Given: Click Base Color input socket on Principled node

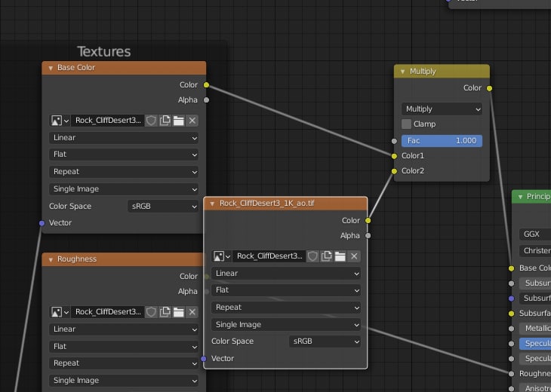Looking at the screenshot, I should coord(511,268).
